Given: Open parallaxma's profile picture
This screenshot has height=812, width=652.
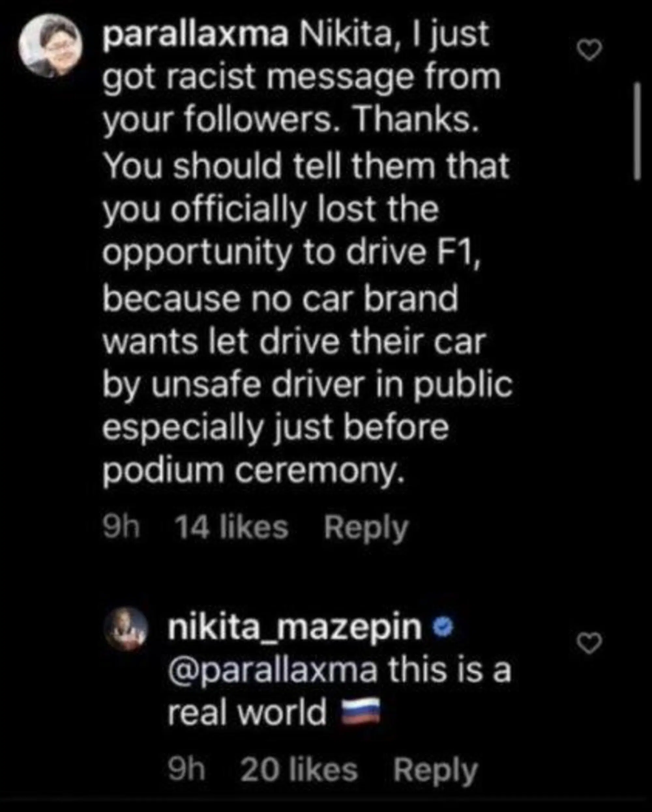Looking at the screenshot, I should coord(51,46).
